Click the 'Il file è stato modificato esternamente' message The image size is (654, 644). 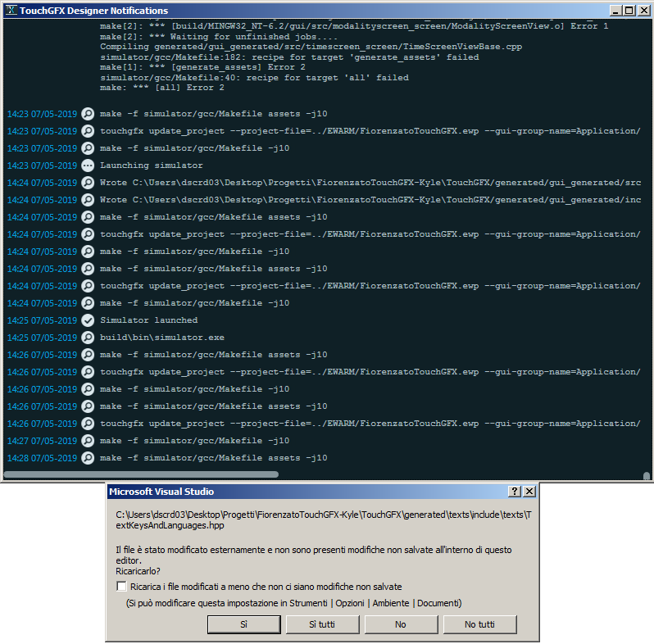(314, 556)
